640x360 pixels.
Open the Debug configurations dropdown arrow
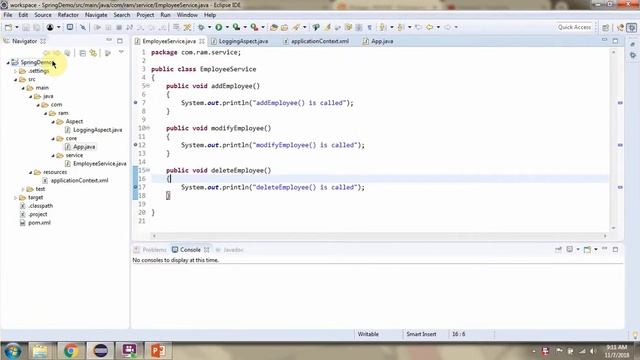point(209,27)
